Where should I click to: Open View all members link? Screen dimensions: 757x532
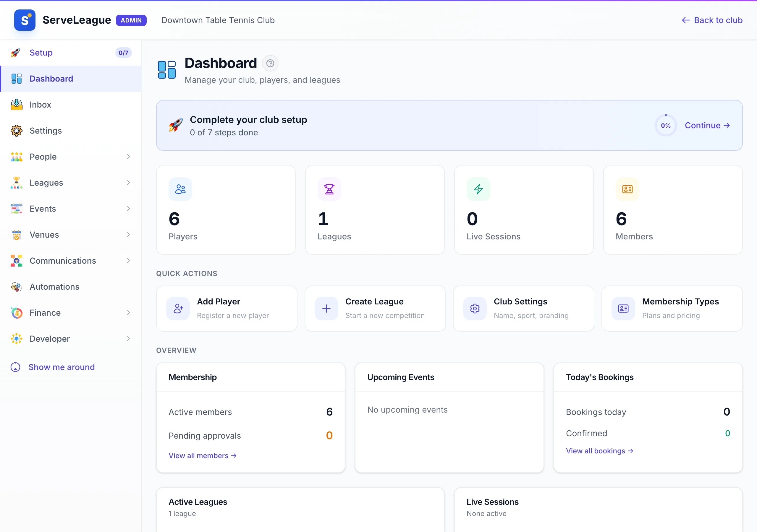tap(203, 456)
